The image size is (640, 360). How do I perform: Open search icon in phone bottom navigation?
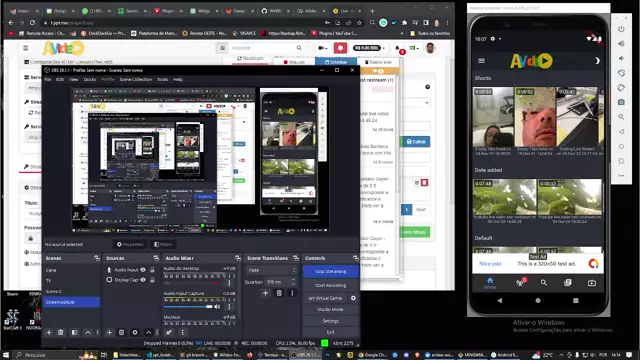pos(544,282)
